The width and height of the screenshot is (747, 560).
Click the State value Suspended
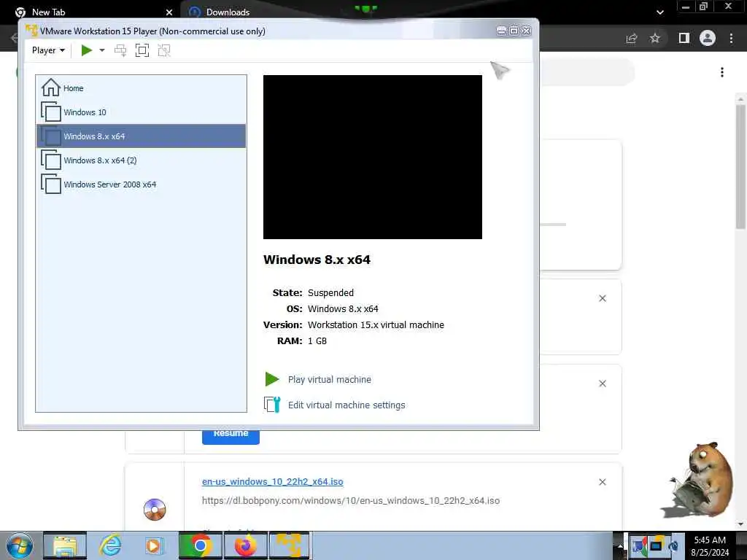(330, 293)
